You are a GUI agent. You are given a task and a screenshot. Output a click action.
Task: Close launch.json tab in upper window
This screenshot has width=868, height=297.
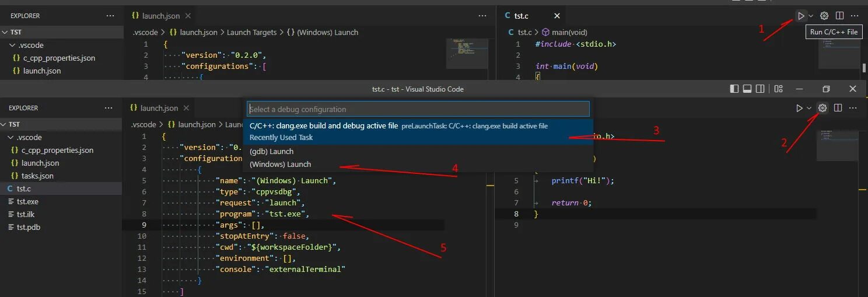point(188,16)
